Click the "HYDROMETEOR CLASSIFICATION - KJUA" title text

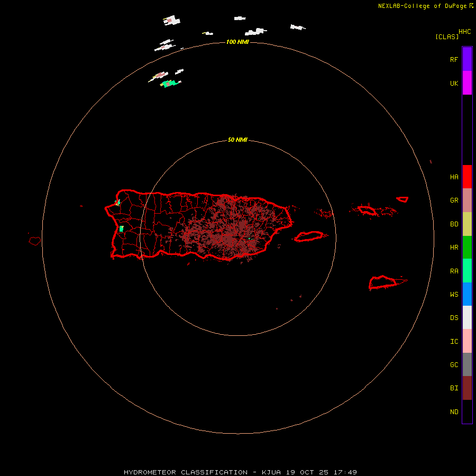[202, 472]
